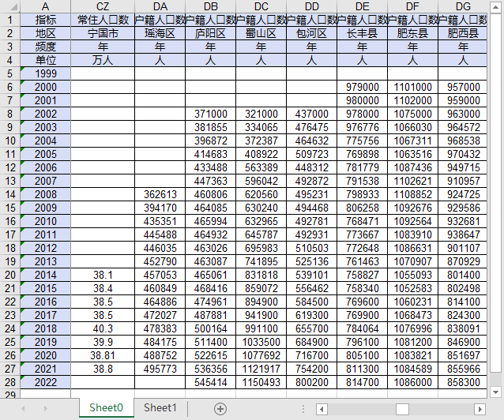Click the previous sheet navigation arrow
Image resolution: width=504 pixels, height=420 pixels.
pos(23,408)
